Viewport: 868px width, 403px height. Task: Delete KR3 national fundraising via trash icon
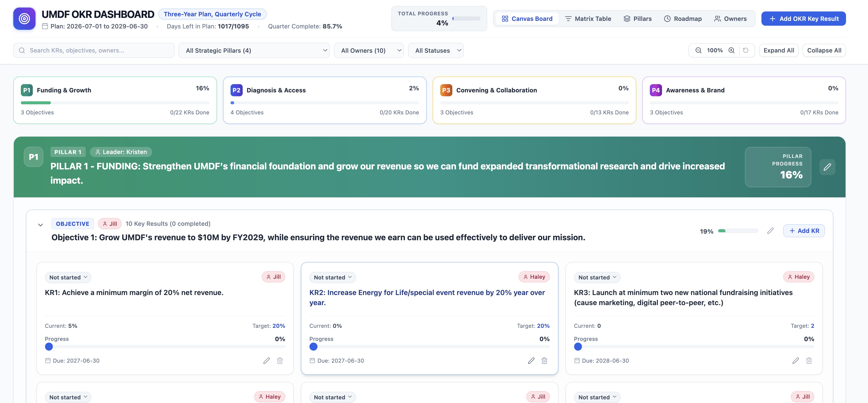(x=809, y=361)
